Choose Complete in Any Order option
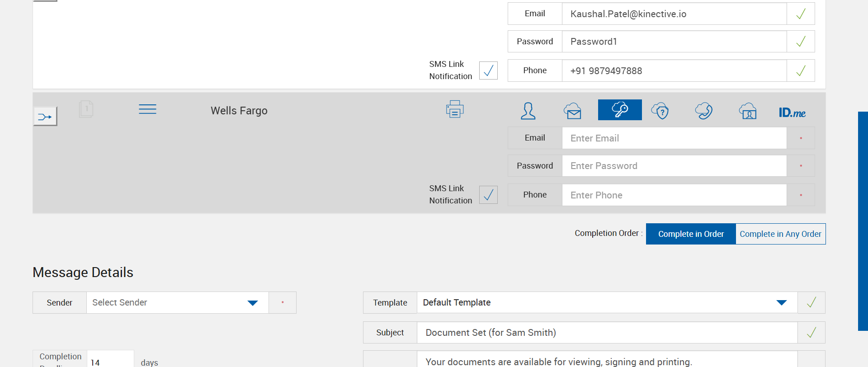 [x=780, y=234]
